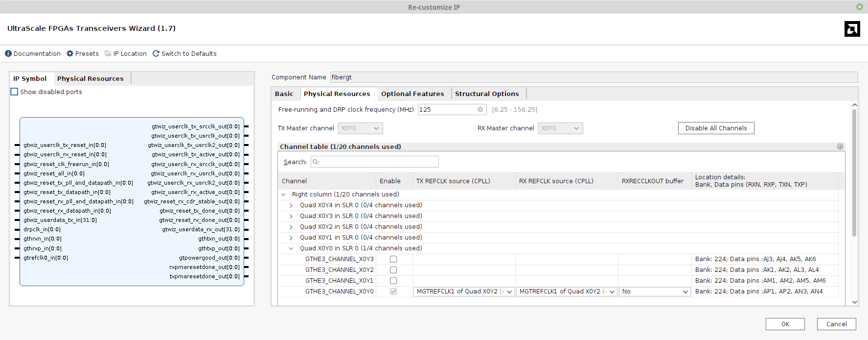Click the vertical scrollbar in channel panel
Viewport: 868px width, 340px height.
[x=854, y=171]
